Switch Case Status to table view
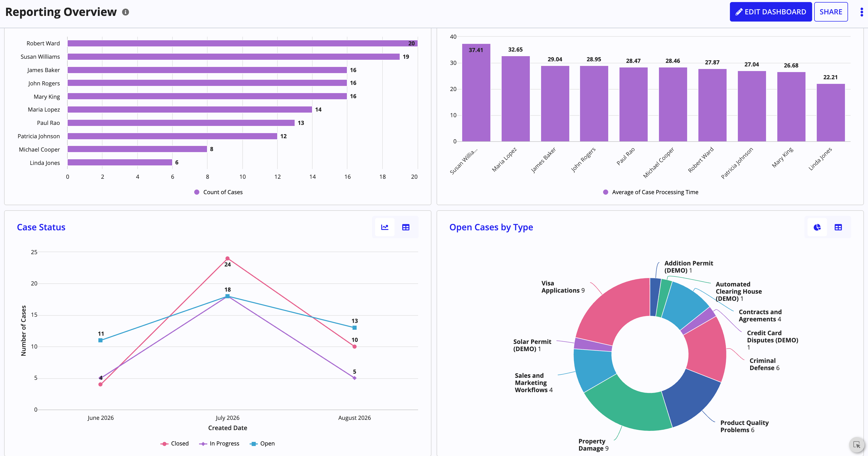Screen dimensions: 868x456 (406, 227)
